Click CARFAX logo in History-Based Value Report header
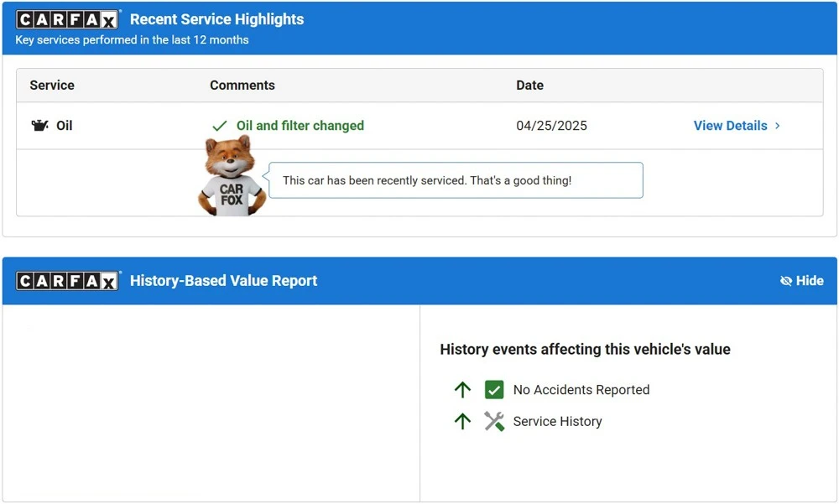Viewport: 839px width, 504px height. (67, 281)
